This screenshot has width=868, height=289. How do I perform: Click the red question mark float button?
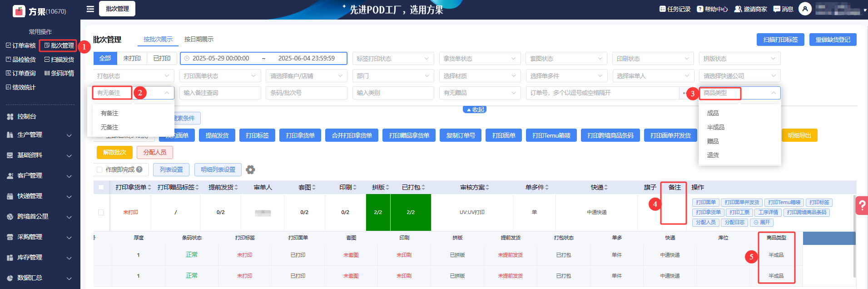(862, 205)
